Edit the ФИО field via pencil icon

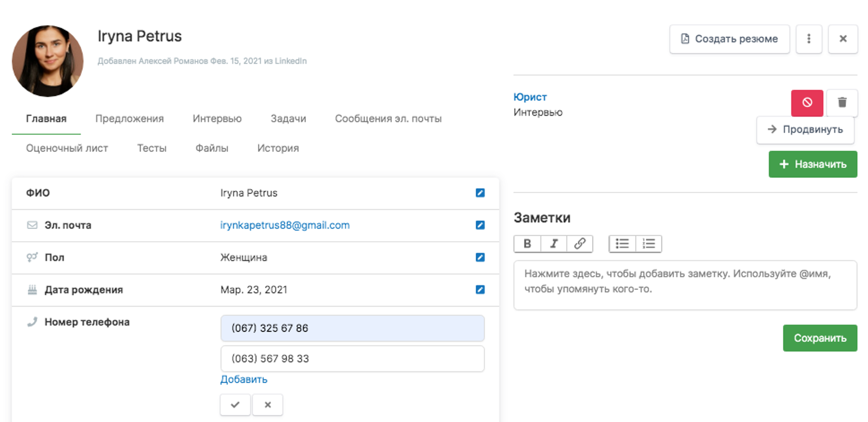pyautogui.click(x=480, y=193)
